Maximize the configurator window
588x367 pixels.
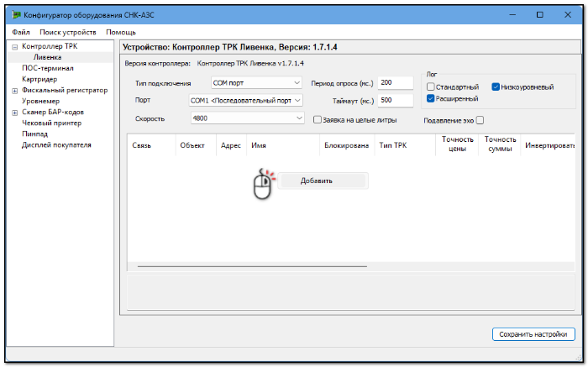[x=540, y=15]
